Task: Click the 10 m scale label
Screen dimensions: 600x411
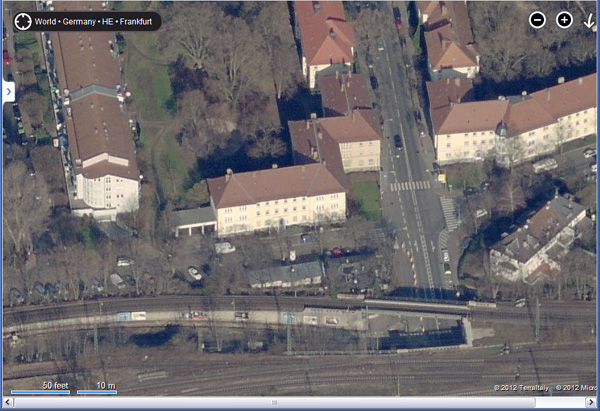Action: (x=106, y=385)
